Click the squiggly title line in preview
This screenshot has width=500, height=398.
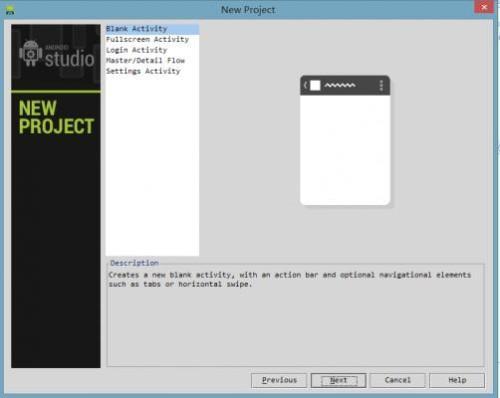340,85
